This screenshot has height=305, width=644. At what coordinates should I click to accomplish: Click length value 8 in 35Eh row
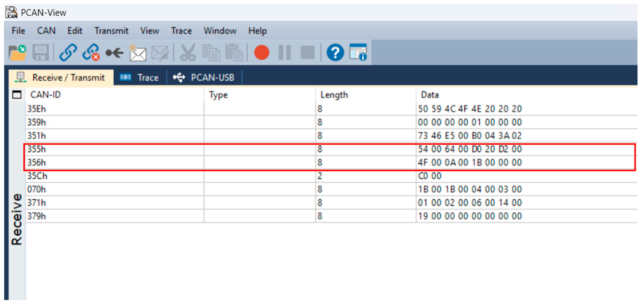[320, 109]
